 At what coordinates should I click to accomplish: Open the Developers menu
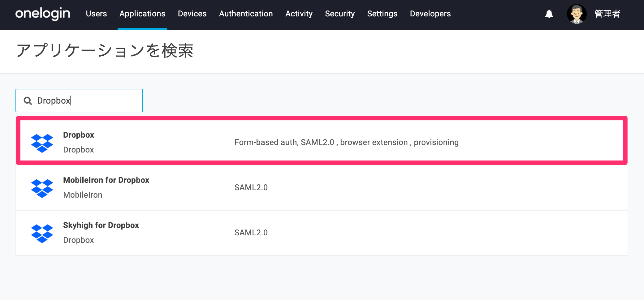coord(430,14)
